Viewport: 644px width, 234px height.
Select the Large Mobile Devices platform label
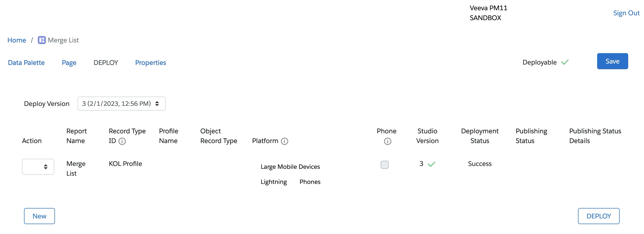290,167
